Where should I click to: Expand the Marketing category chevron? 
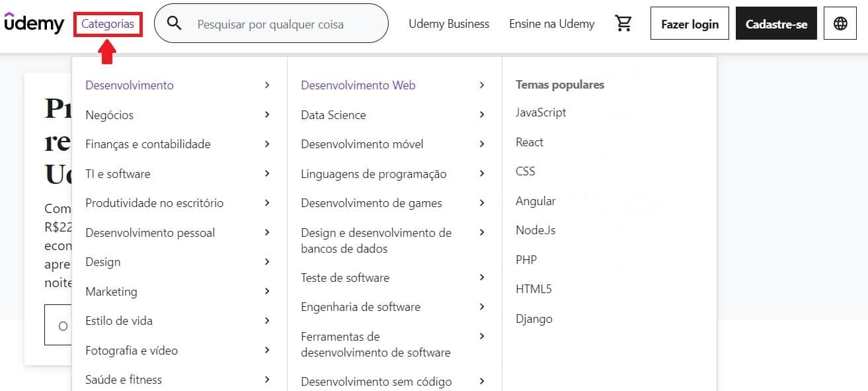[267, 291]
